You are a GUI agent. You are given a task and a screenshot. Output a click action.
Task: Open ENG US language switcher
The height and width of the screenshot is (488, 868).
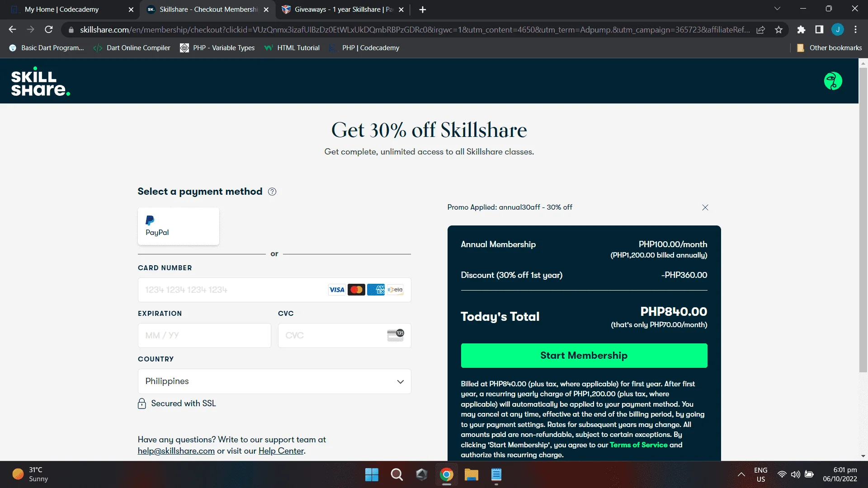point(761,474)
